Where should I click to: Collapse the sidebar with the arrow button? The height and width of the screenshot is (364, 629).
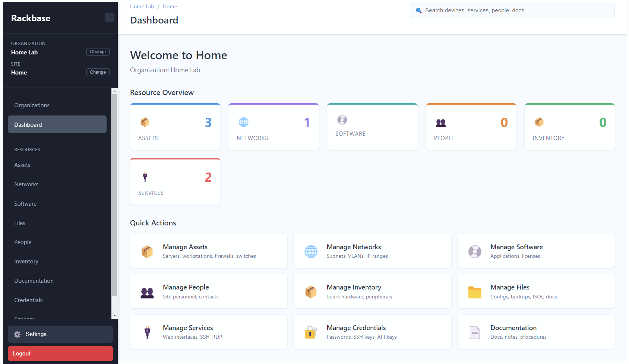110,18
